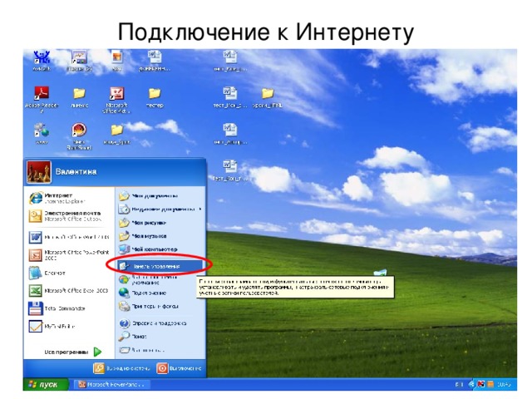Open Word document right of Валентина header

[x=230, y=171]
